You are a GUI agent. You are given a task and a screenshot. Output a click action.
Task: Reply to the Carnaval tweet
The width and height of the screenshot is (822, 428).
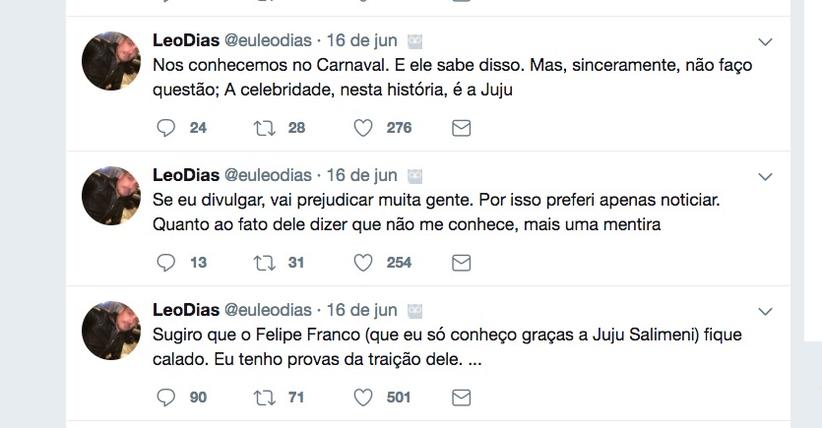167,128
